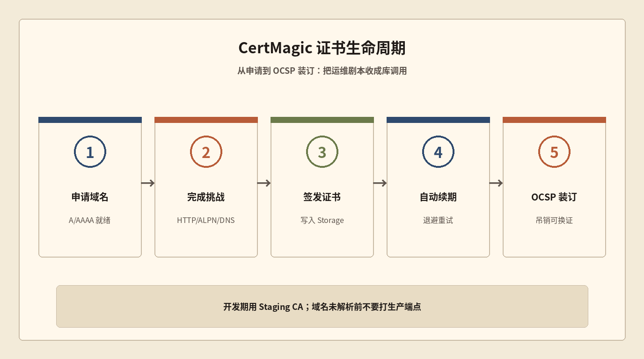
Task: Select the heading "完成挑战"
Action: point(206,197)
